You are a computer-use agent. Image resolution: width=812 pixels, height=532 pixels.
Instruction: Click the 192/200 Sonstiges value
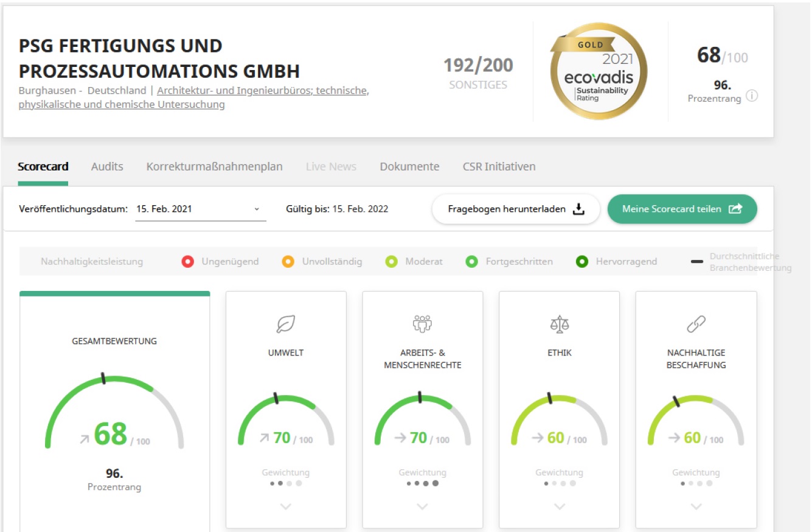pyautogui.click(x=478, y=65)
